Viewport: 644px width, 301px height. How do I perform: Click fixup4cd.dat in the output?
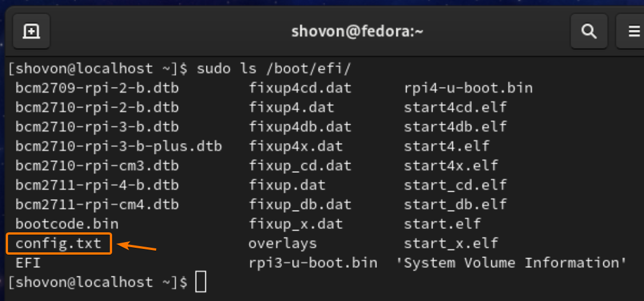(x=300, y=88)
